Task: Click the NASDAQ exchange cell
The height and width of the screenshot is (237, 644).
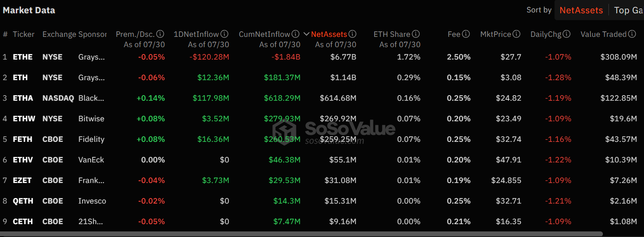Action: (58, 98)
